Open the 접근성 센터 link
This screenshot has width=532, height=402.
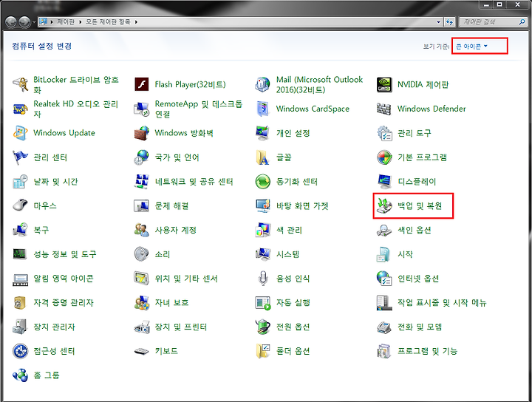(54, 351)
